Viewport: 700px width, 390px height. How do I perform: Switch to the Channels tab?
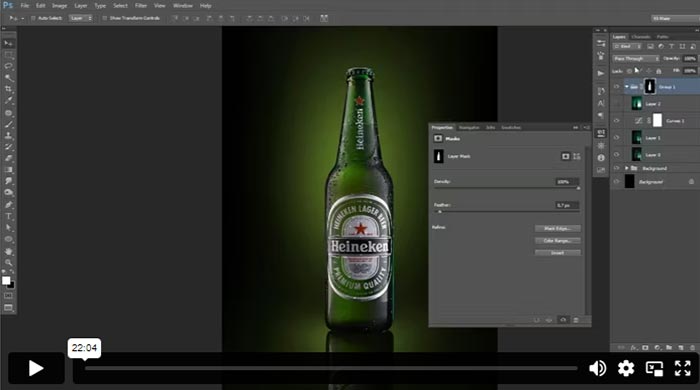[x=641, y=37]
